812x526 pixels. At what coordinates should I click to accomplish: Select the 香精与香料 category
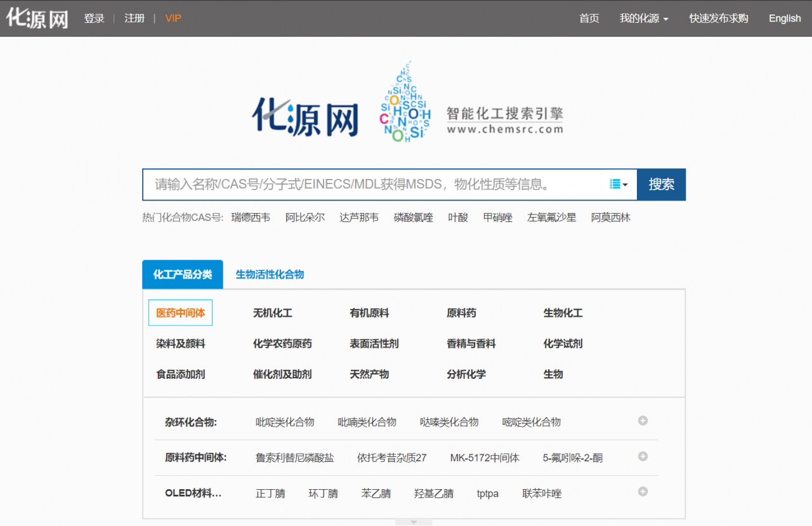[x=471, y=343]
